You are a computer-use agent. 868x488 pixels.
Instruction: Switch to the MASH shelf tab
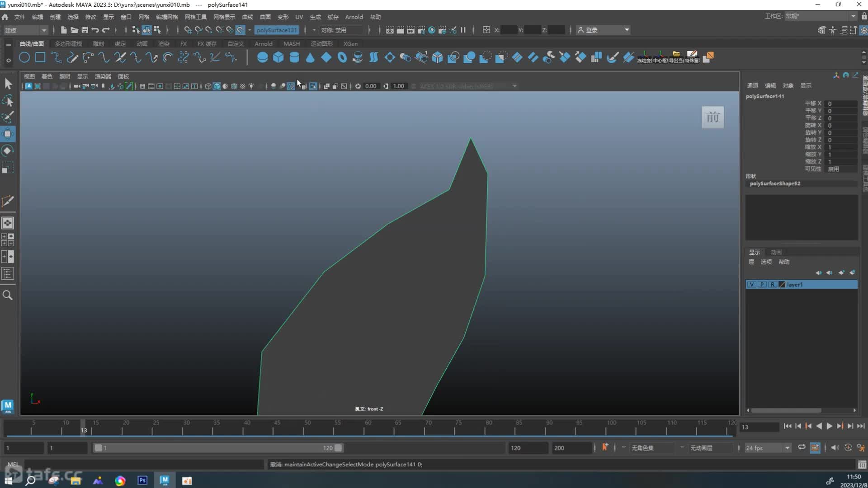(x=292, y=44)
